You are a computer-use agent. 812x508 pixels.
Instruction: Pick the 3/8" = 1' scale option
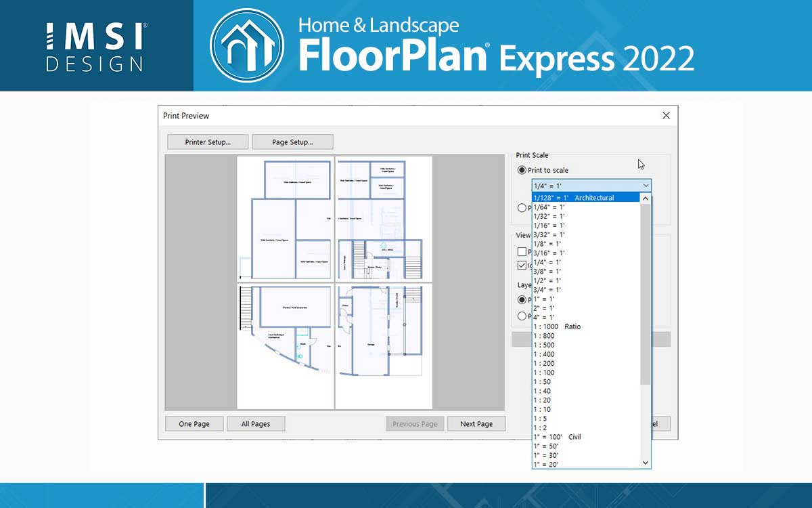[586, 272]
